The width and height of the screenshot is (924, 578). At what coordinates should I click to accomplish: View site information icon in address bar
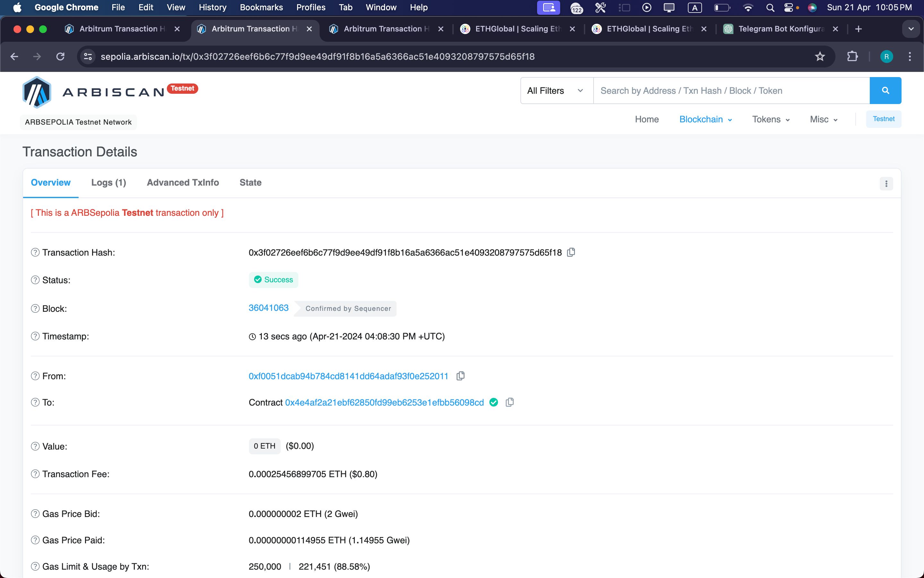click(x=88, y=57)
